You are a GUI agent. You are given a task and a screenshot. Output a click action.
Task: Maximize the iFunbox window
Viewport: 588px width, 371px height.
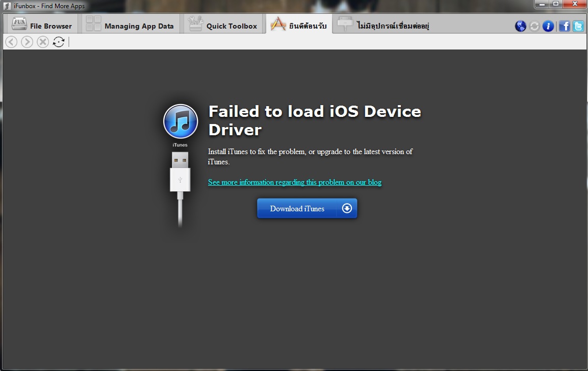pyautogui.click(x=556, y=4)
